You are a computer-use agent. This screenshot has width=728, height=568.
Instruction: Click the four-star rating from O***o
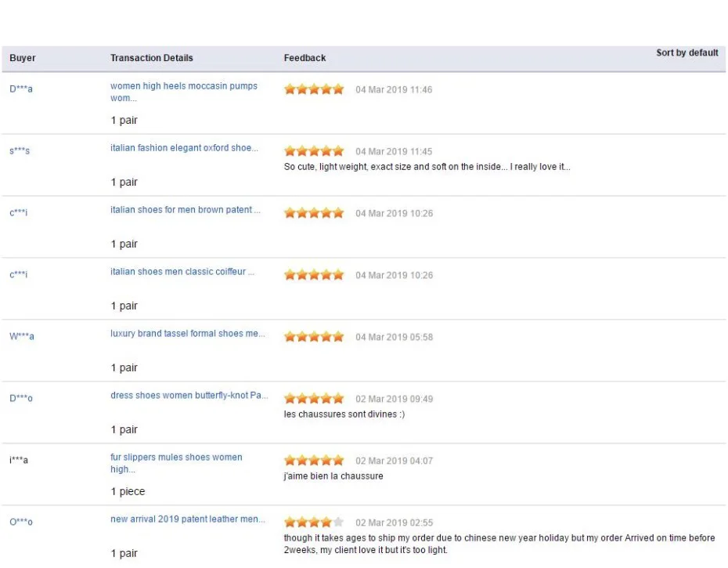[314, 522]
